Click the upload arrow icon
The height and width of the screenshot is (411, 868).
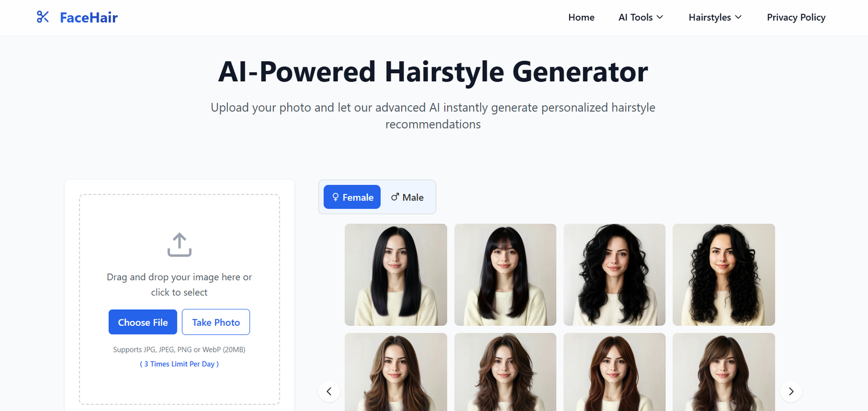(x=180, y=245)
